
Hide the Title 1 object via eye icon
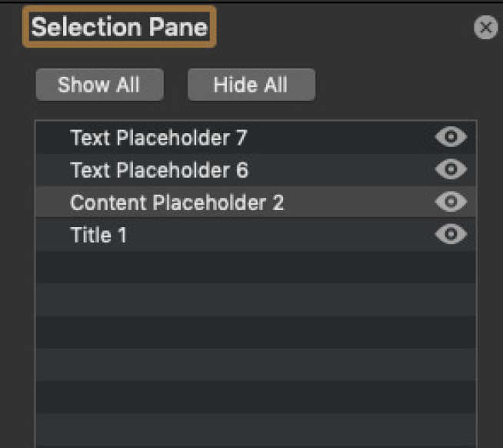click(451, 235)
